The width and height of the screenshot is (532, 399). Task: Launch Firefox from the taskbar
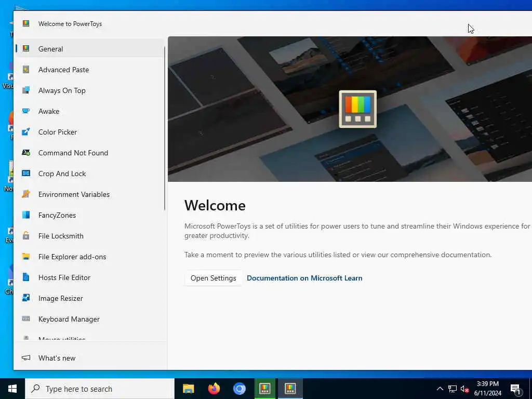pos(214,389)
